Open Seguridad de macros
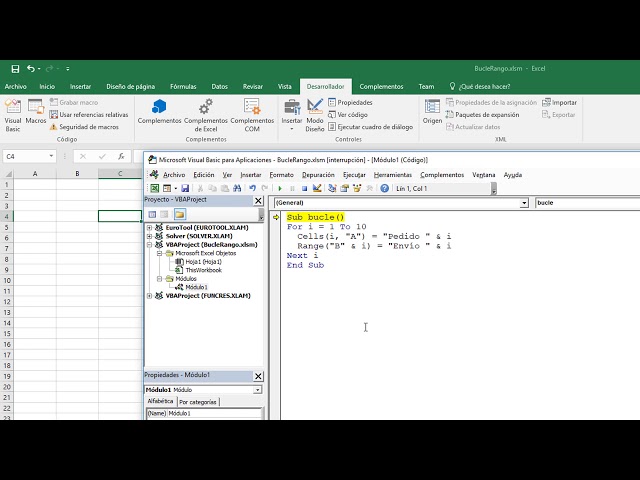640x480 pixels. coord(84,127)
